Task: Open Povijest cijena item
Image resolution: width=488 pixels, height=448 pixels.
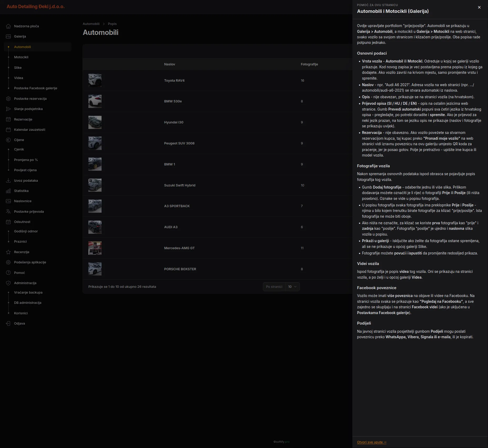Action: (25, 170)
